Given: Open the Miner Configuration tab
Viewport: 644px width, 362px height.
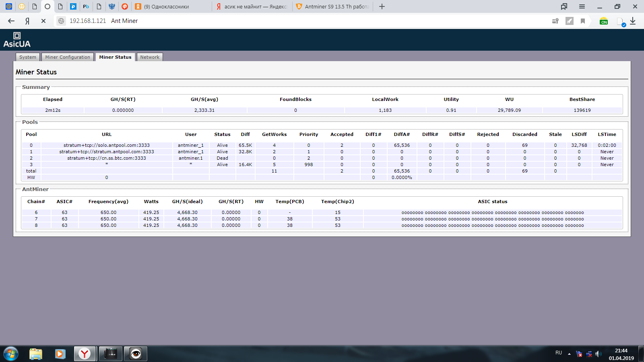Looking at the screenshot, I should pyautogui.click(x=68, y=57).
